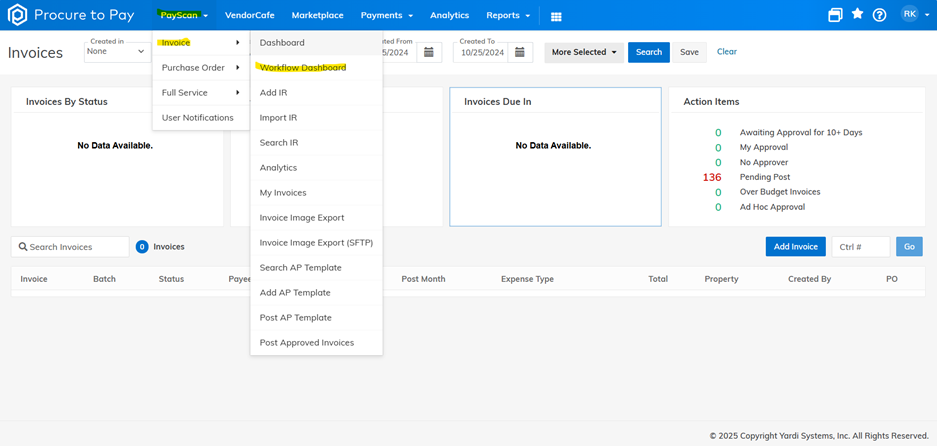Sort by the Total column header
Image resolution: width=937 pixels, height=446 pixels.
click(x=658, y=279)
